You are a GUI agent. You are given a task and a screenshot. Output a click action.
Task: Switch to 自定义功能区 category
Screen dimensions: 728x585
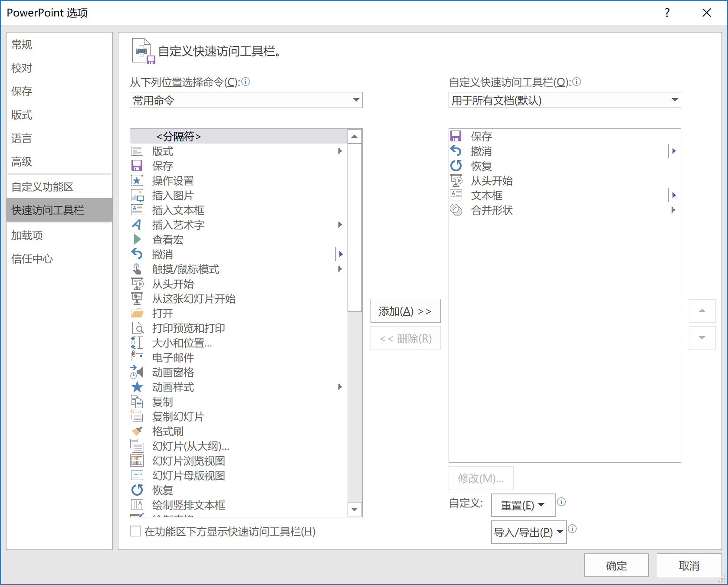(59, 186)
